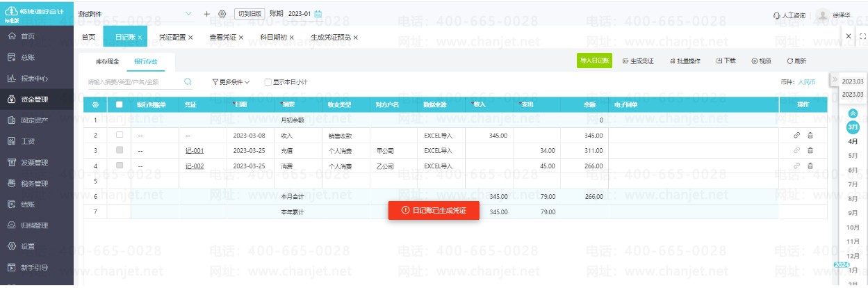Open 发票管理 in sidebar
The width and height of the screenshot is (868, 288).
37,163
